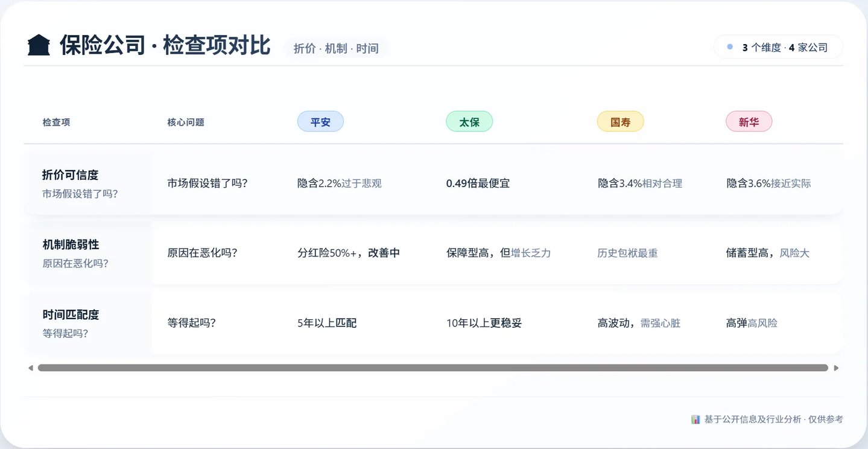Click the 原因在恶化吗? core question cell
Viewport: 868px width, 449px height.
pos(202,253)
